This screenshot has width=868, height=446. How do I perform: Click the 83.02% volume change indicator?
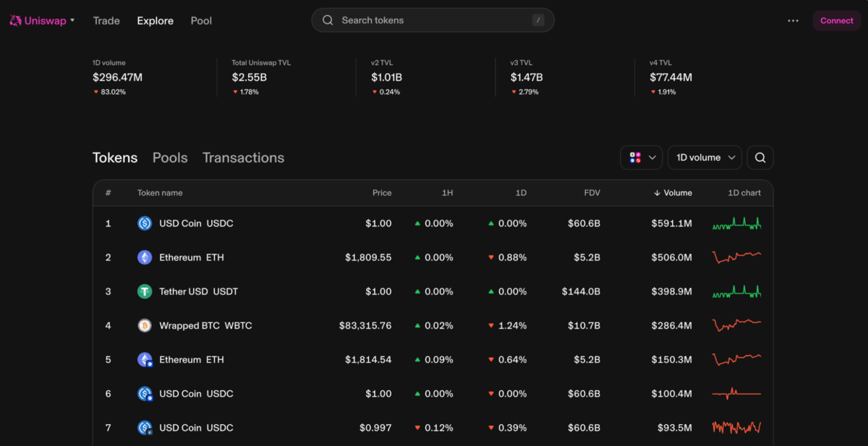pyautogui.click(x=109, y=92)
